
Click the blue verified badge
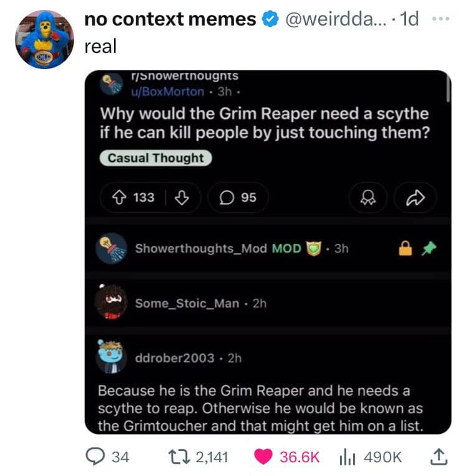pyautogui.click(x=269, y=20)
